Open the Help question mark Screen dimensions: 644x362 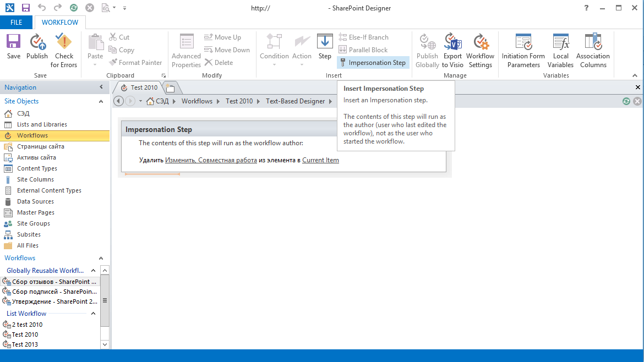[586, 8]
